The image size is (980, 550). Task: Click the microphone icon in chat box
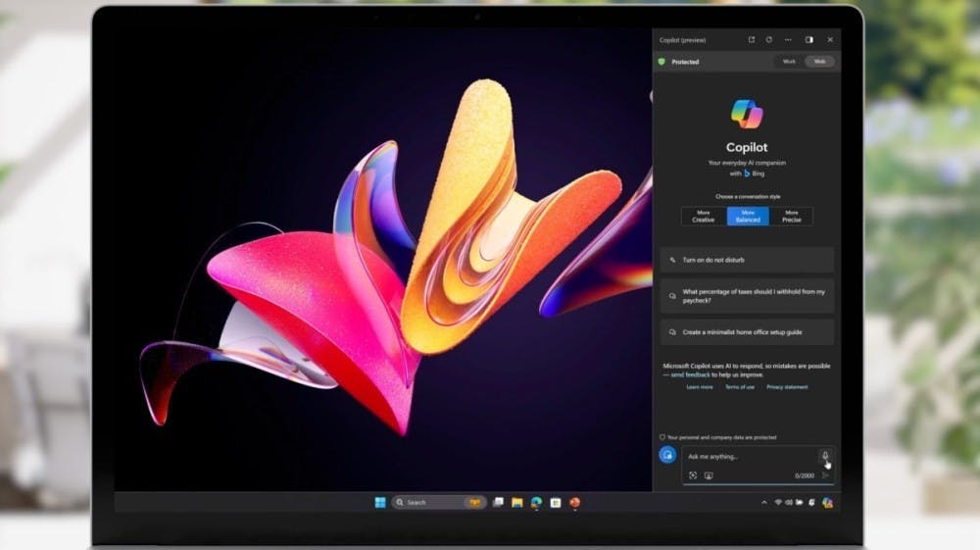click(x=825, y=455)
